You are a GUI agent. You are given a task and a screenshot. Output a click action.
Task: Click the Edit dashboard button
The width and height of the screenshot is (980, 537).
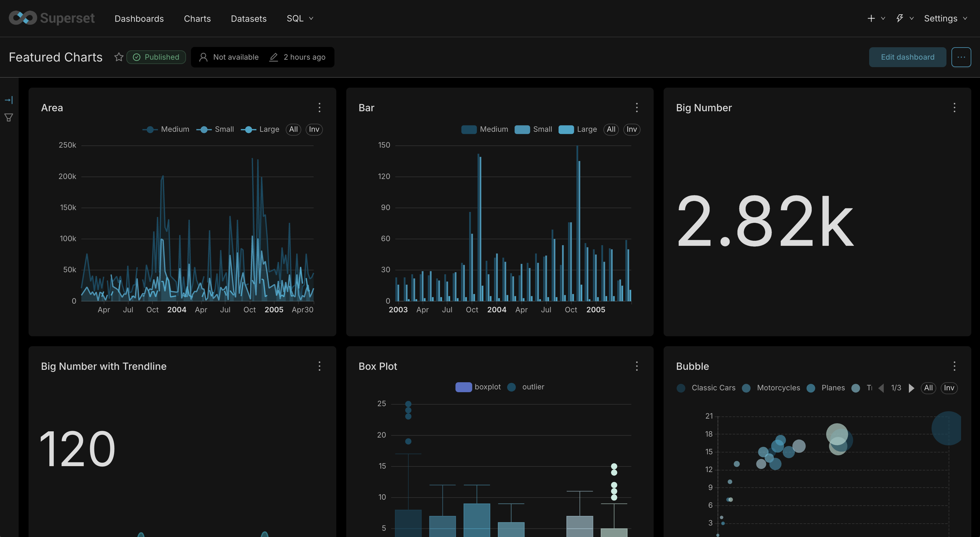point(907,57)
